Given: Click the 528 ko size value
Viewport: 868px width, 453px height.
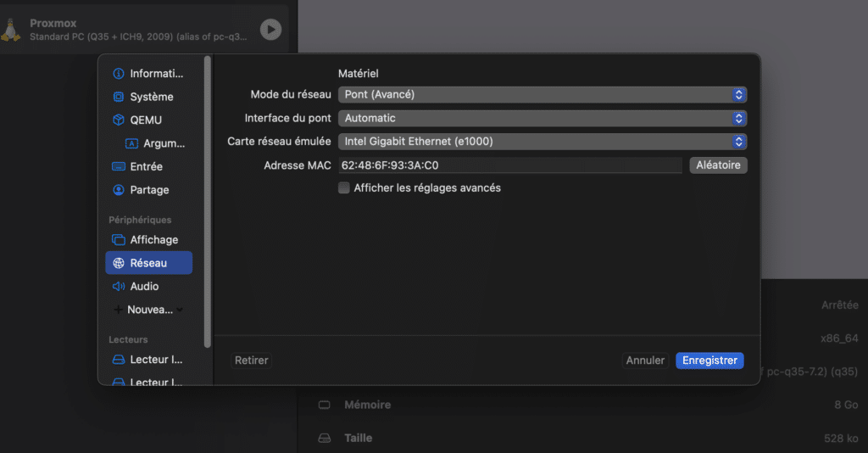Looking at the screenshot, I should point(842,438).
